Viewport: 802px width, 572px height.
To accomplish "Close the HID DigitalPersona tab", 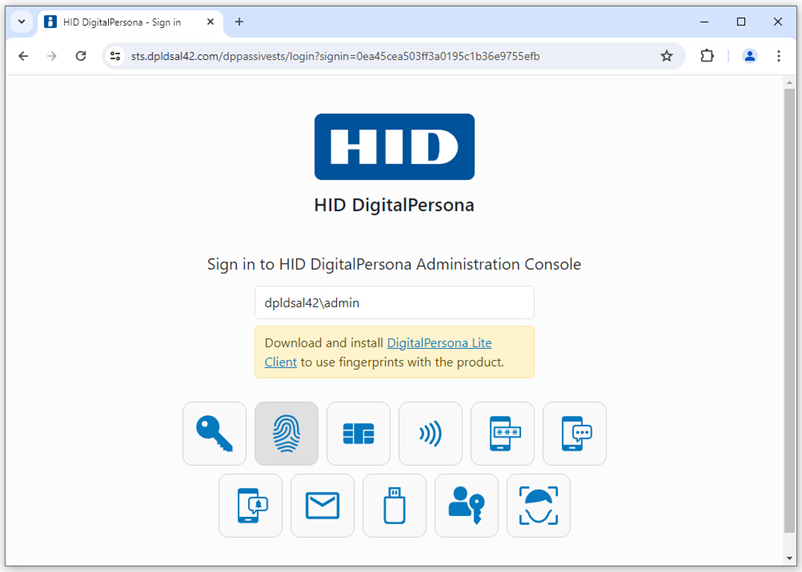I will point(210,22).
